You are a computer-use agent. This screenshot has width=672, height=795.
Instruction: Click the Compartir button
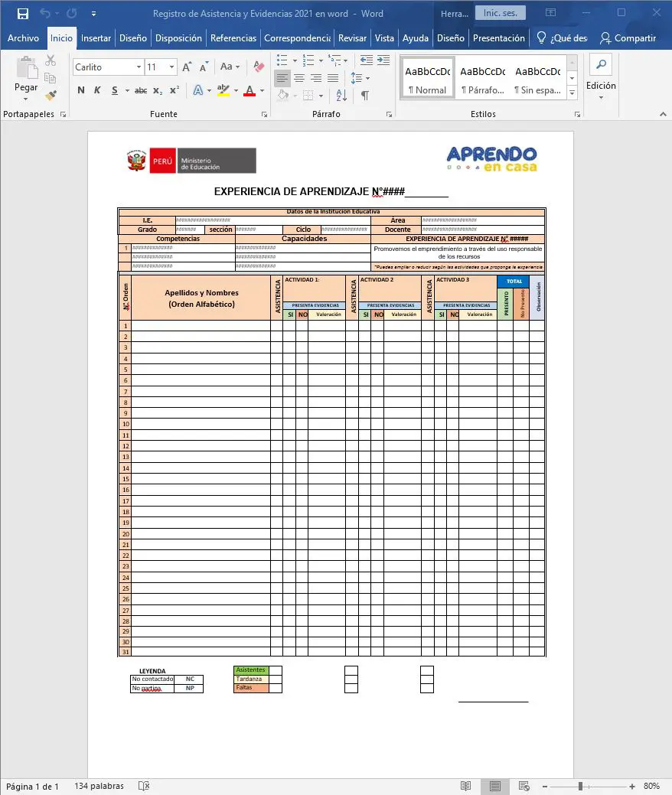(x=628, y=38)
